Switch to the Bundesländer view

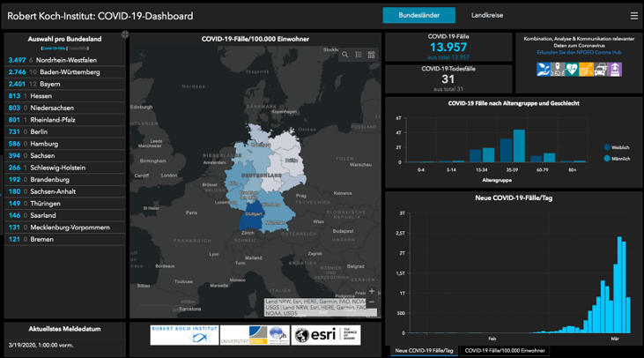click(419, 15)
